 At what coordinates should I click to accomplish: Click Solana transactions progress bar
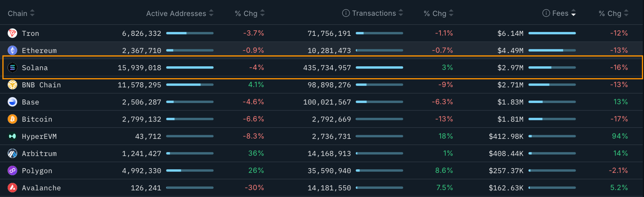379,68
